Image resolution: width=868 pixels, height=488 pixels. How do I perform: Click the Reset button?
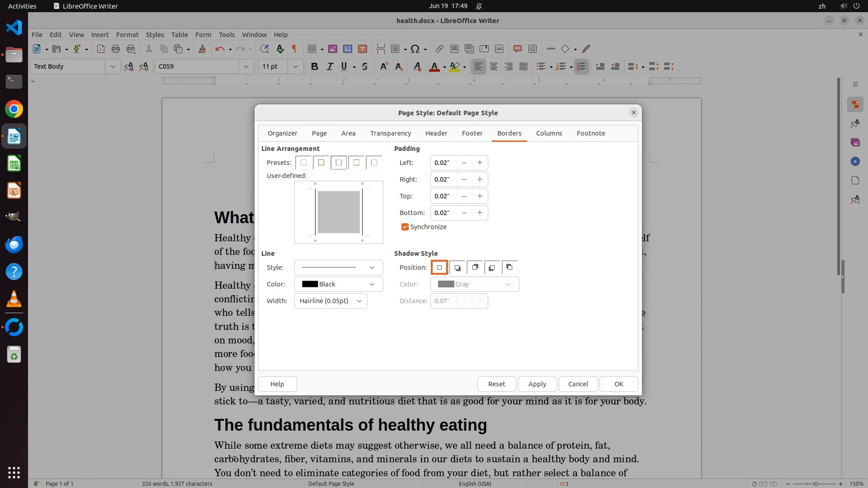coord(496,384)
